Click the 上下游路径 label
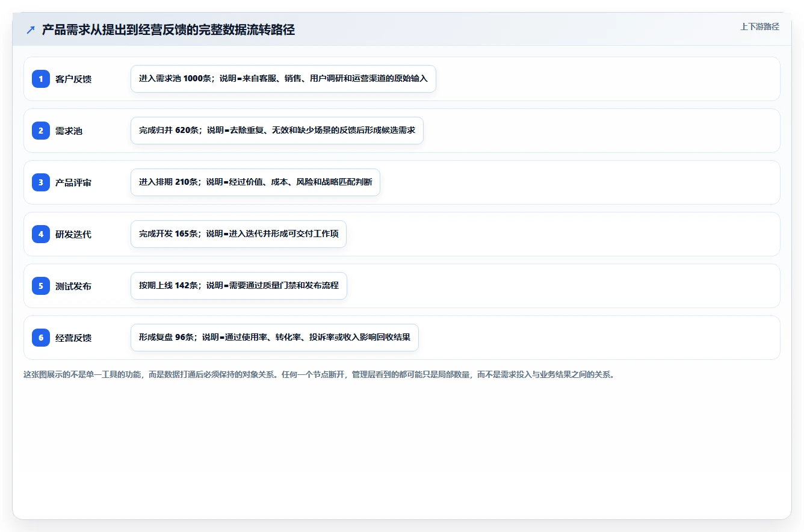The height and width of the screenshot is (532, 804). (x=759, y=26)
